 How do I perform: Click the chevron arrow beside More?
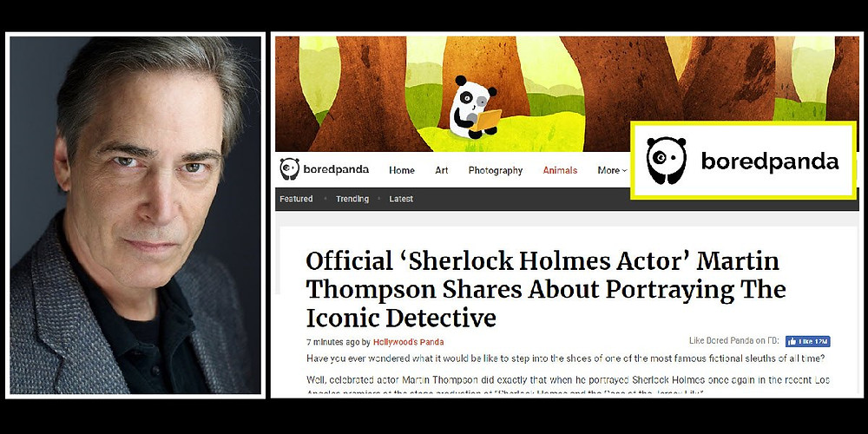624,171
